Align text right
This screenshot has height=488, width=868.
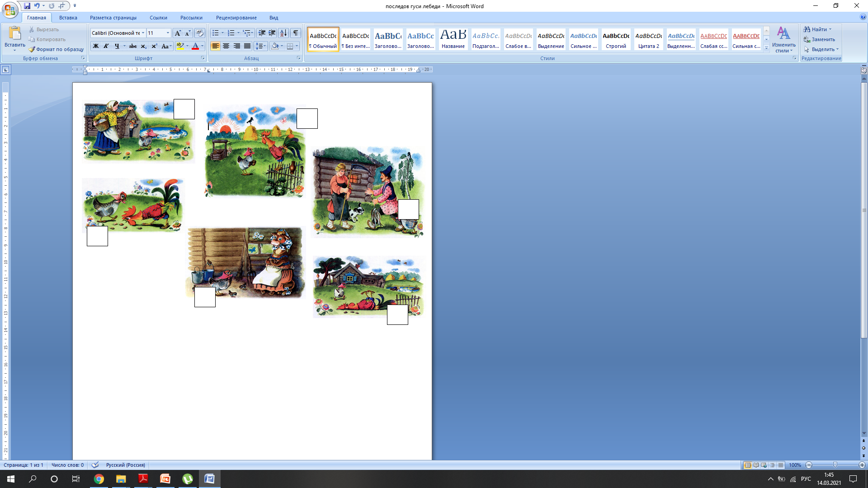click(x=236, y=46)
